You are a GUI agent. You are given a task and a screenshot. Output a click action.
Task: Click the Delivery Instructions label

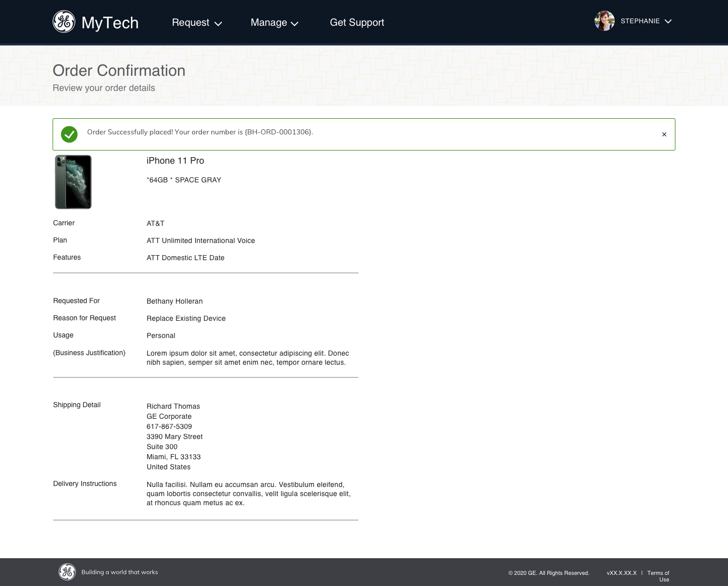click(85, 483)
